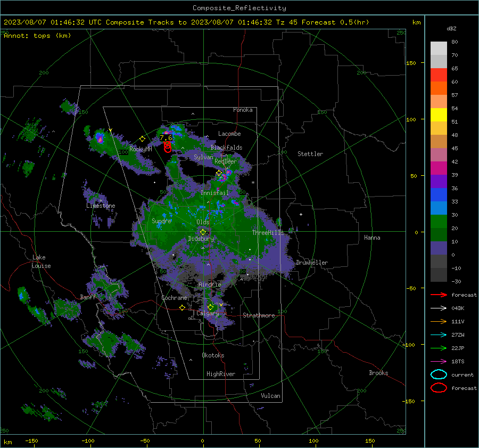Click the yellow radar-center diamond above Didsbury
The image size is (479, 448).
click(x=203, y=232)
